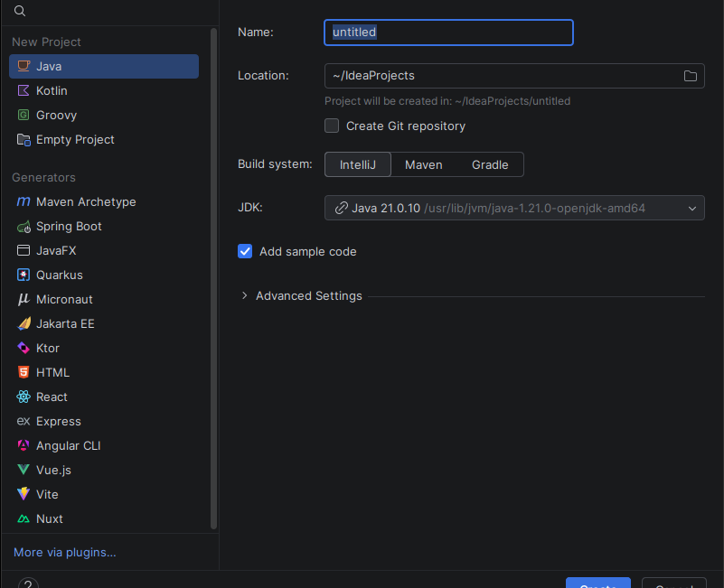Select Spring Boot generator label
724x588 pixels.
(x=69, y=227)
